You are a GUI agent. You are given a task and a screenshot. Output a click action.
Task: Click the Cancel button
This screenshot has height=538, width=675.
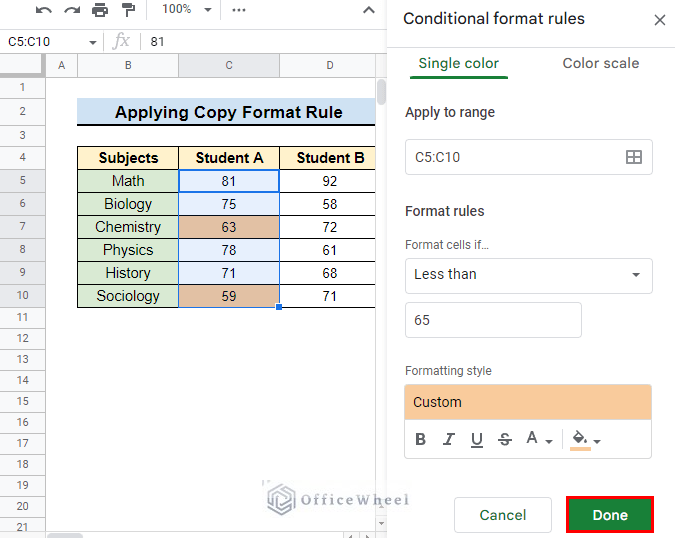502,515
